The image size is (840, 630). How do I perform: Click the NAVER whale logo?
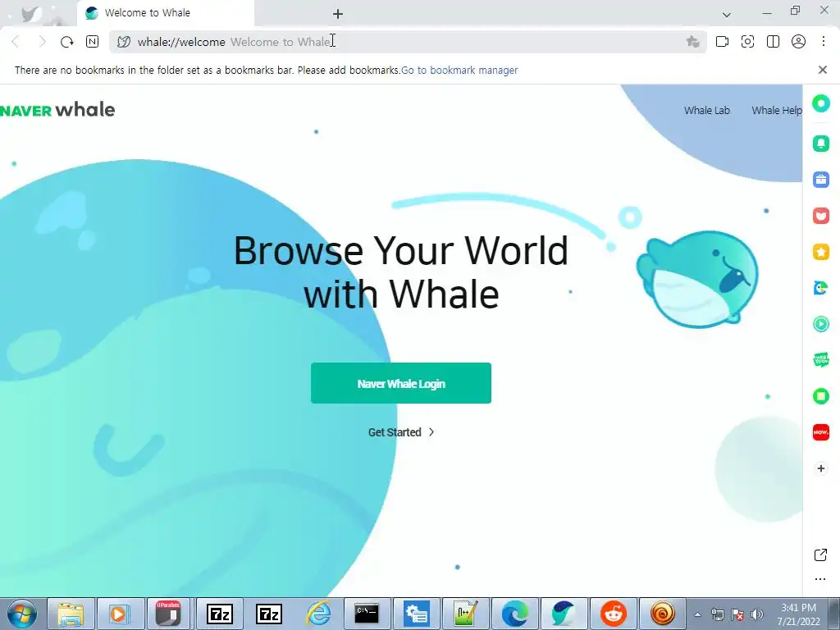[57, 110]
